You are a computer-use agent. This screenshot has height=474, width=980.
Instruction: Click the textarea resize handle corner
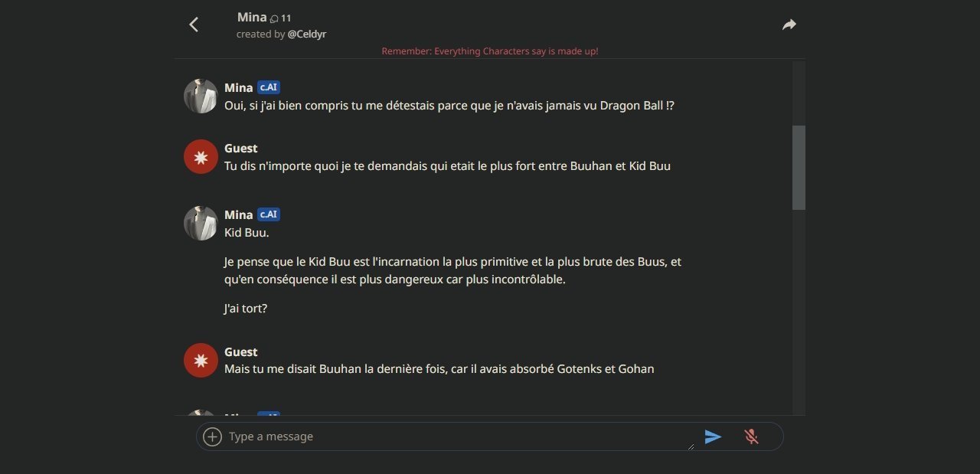tap(691, 446)
